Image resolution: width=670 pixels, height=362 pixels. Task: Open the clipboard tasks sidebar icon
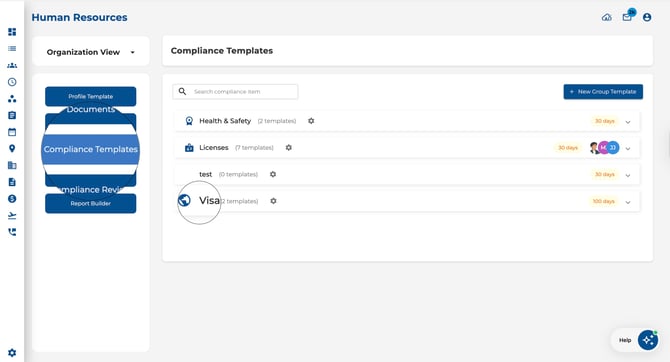point(12,115)
